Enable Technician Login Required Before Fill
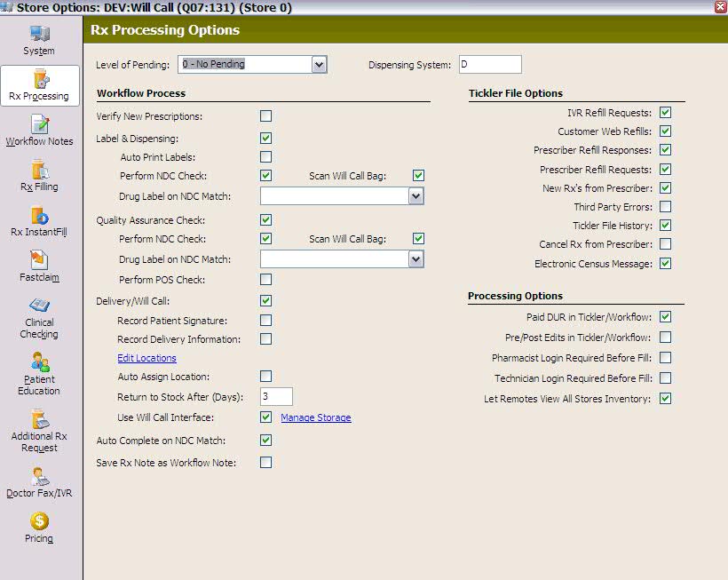The height and width of the screenshot is (580, 728). tap(665, 378)
